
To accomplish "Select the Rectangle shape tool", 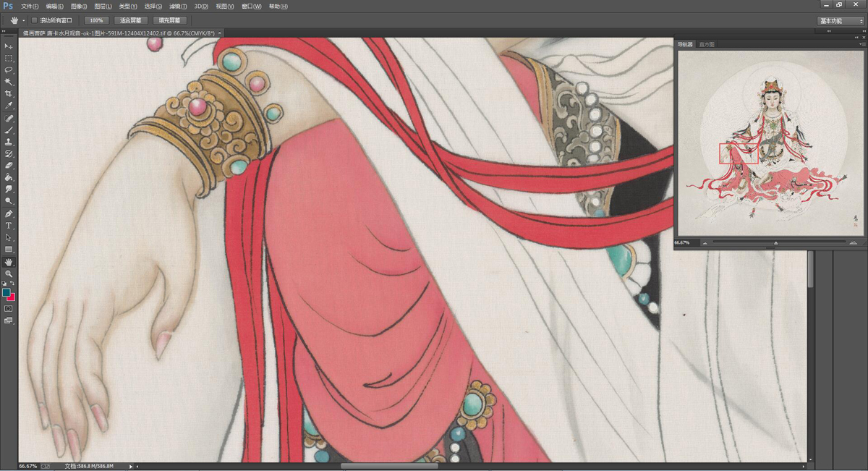I will [9, 250].
